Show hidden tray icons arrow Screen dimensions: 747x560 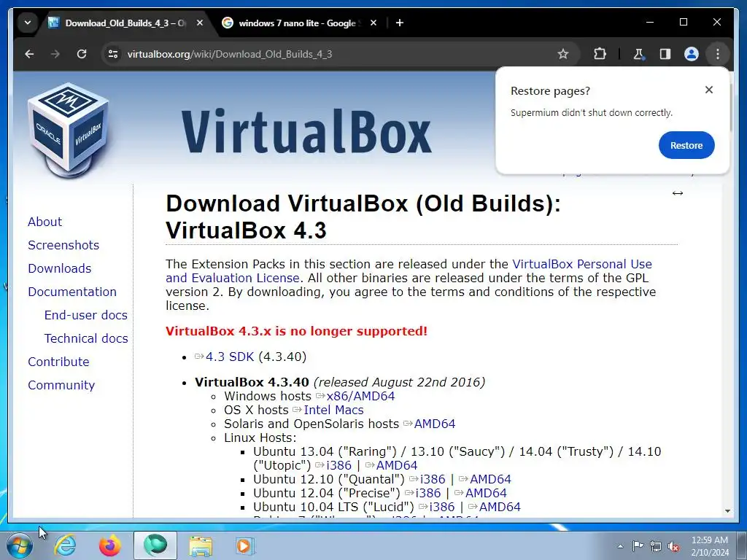(x=620, y=546)
